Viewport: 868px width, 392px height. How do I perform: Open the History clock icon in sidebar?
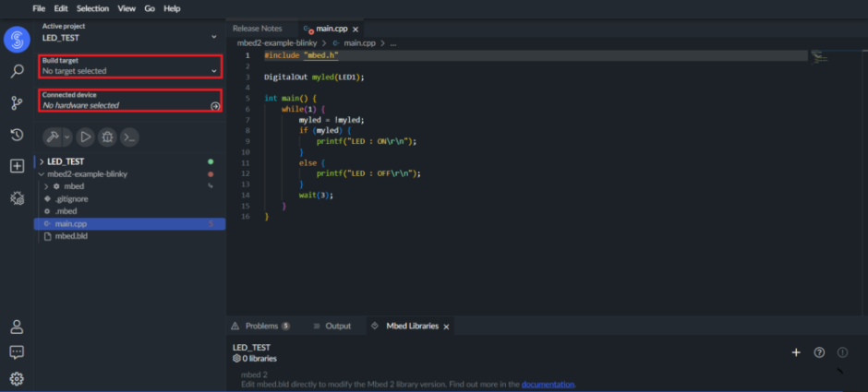[17, 135]
